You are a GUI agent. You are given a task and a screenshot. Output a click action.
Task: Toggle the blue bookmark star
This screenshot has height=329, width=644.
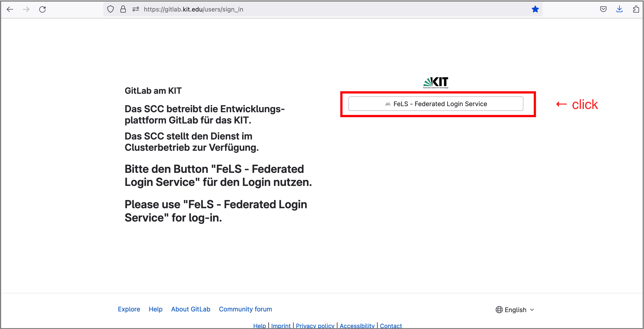tap(535, 9)
